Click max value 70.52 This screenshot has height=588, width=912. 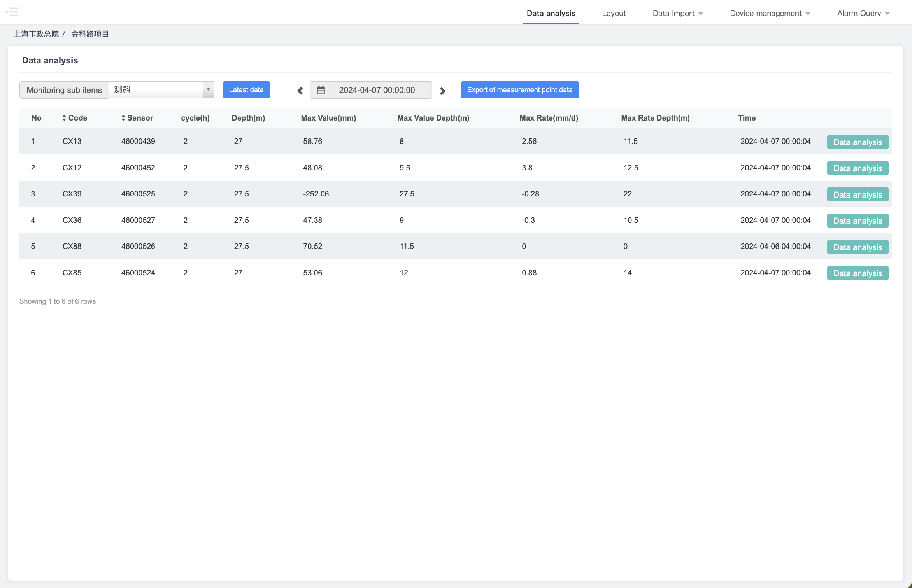pyautogui.click(x=312, y=246)
